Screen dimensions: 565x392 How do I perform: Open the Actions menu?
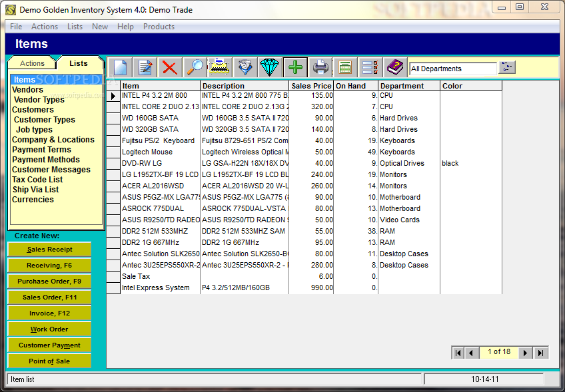pyautogui.click(x=45, y=27)
